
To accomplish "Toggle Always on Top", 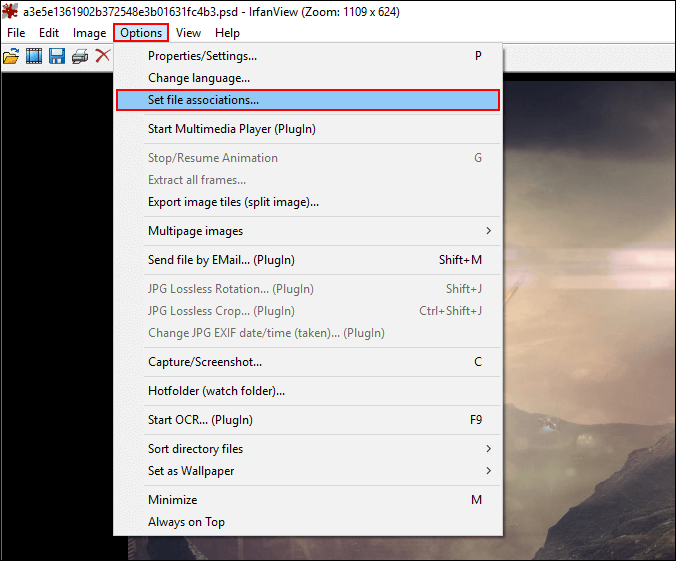I will 308,522.
